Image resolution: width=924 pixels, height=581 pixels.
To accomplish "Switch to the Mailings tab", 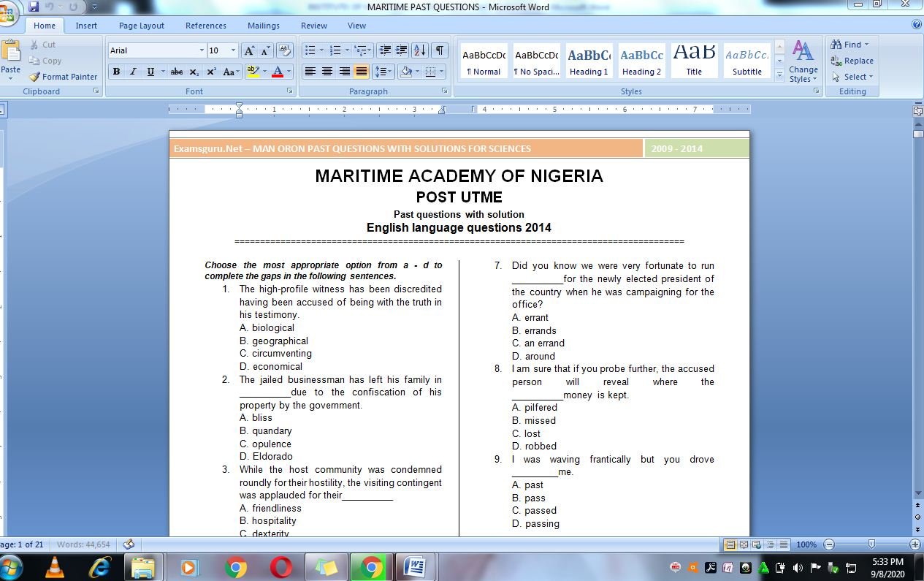I will point(264,26).
